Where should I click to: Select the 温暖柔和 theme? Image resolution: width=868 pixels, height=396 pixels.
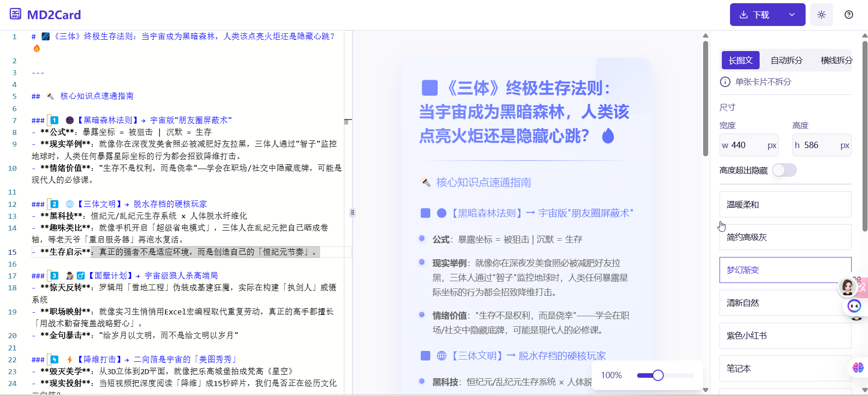click(786, 204)
